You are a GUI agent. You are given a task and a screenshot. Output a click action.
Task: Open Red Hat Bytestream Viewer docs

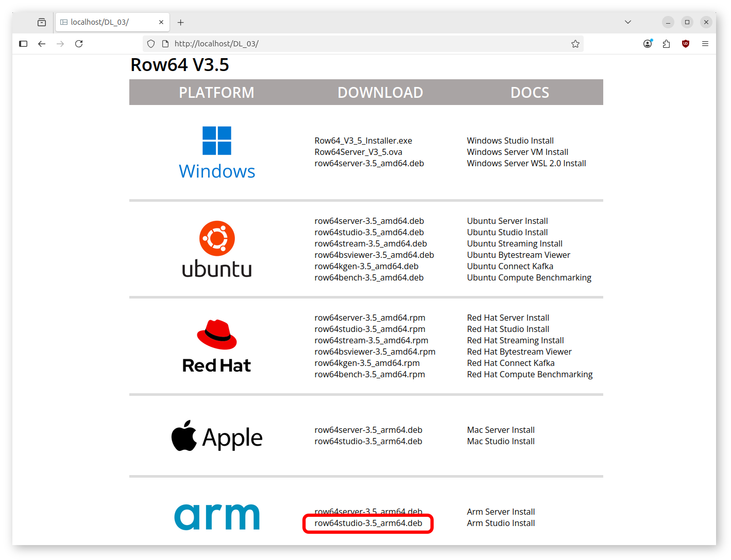click(519, 352)
